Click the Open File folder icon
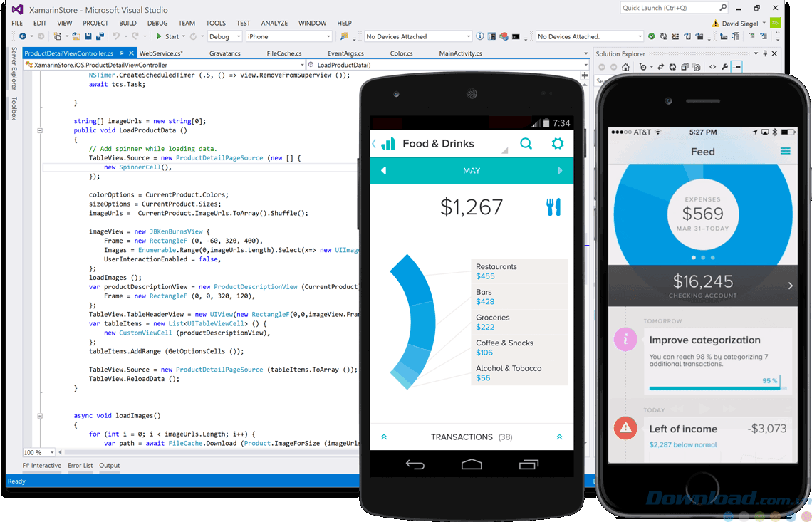 (x=76, y=36)
